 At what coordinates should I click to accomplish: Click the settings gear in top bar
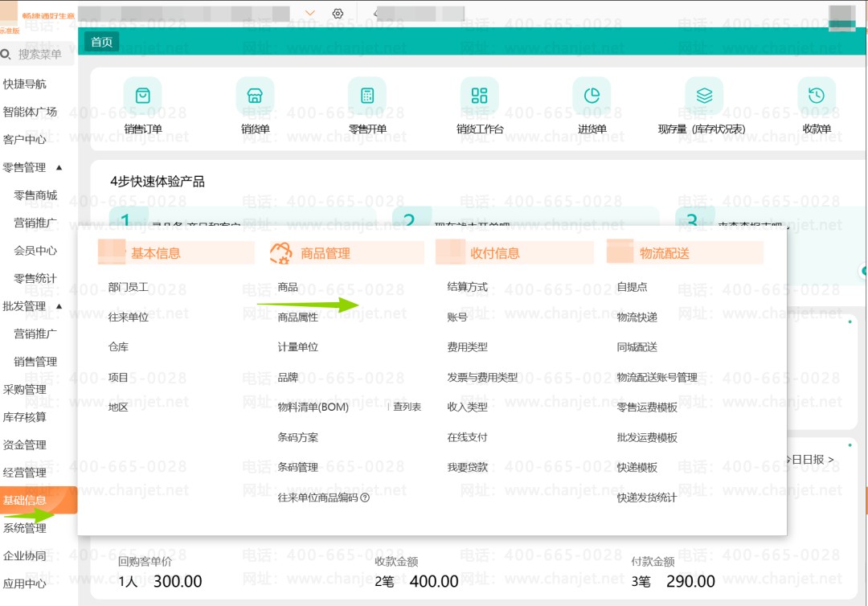(x=338, y=14)
